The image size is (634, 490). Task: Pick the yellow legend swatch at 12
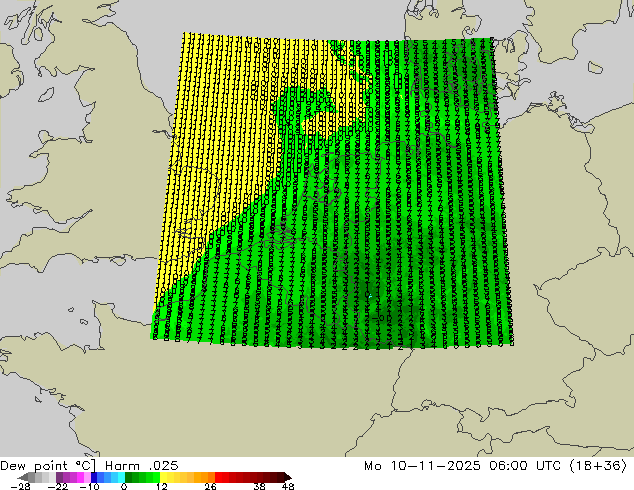pyautogui.click(x=163, y=477)
